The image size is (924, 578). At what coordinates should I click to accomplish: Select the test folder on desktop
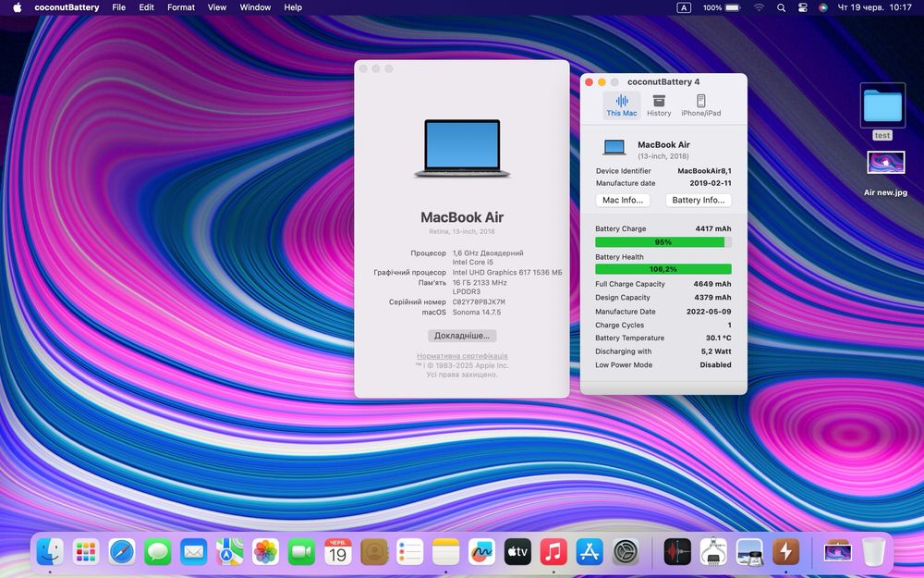[882, 112]
